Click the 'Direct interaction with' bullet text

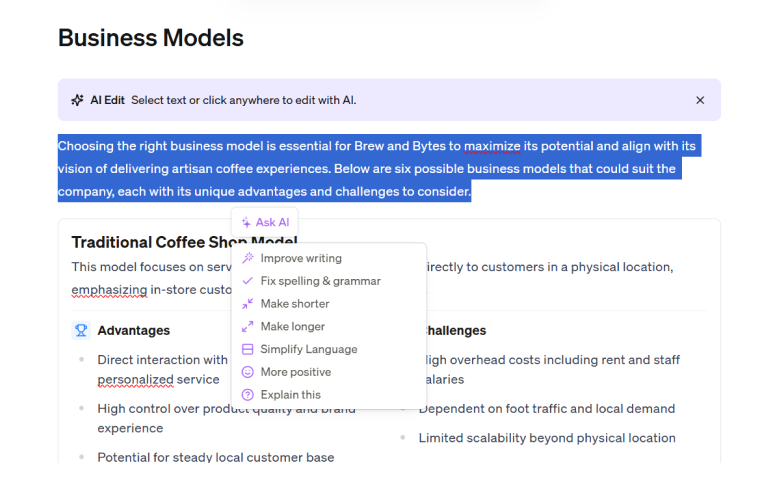(163, 360)
